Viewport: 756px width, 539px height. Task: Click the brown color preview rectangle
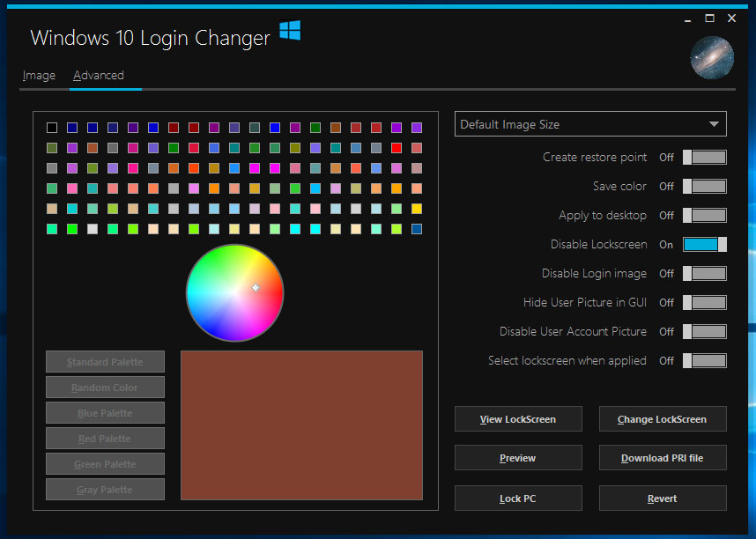coord(302,425)
